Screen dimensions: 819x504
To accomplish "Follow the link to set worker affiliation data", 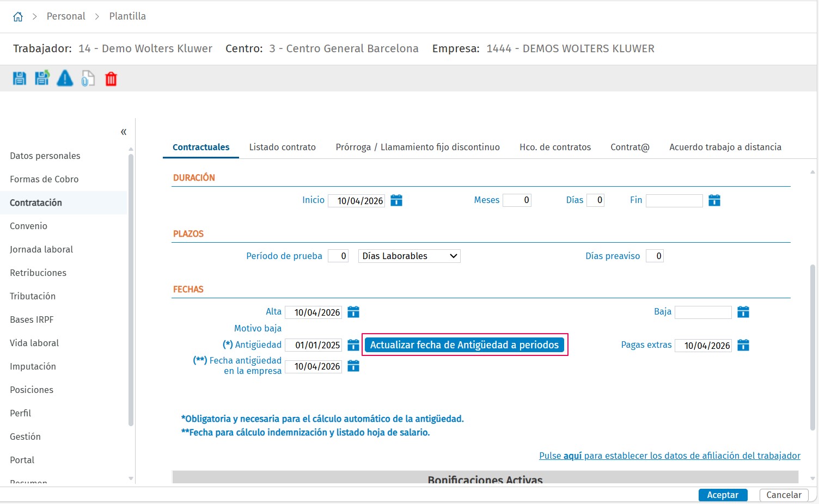I will 670,456.
